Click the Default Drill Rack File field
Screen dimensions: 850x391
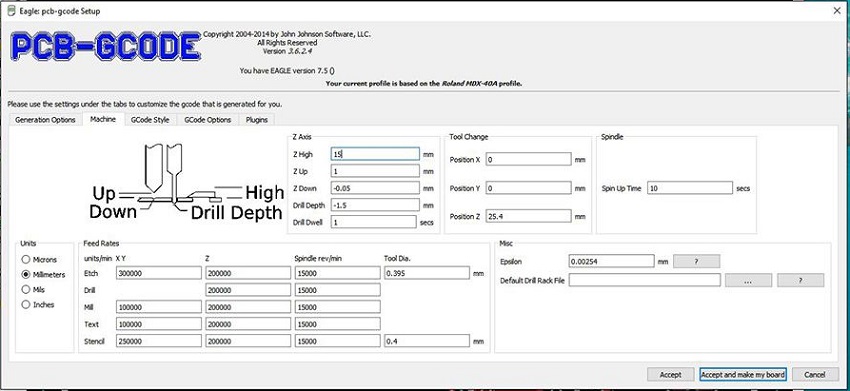(x=645, y=280)
